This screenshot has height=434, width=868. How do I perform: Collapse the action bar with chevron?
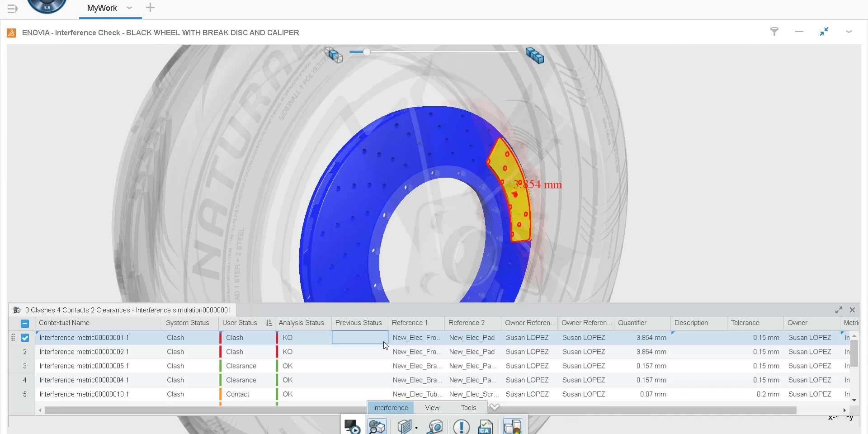[x=495, y=407]
